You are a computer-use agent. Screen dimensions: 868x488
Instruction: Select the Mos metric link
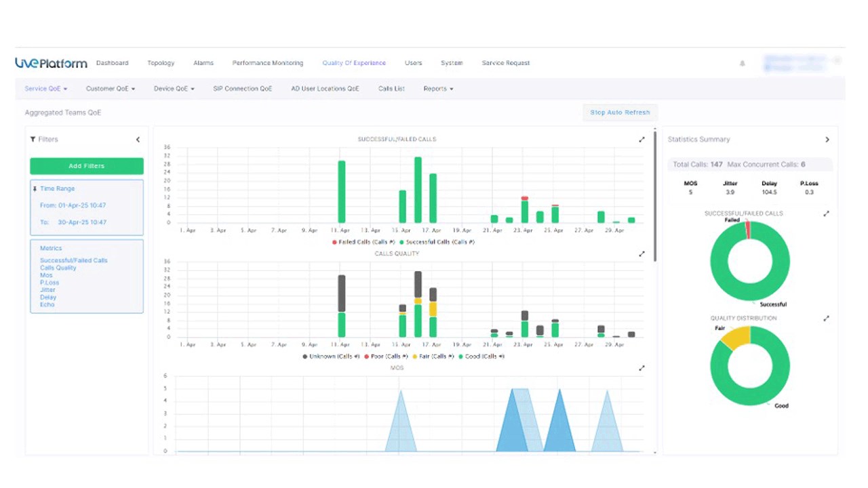[x=46, y=275]
